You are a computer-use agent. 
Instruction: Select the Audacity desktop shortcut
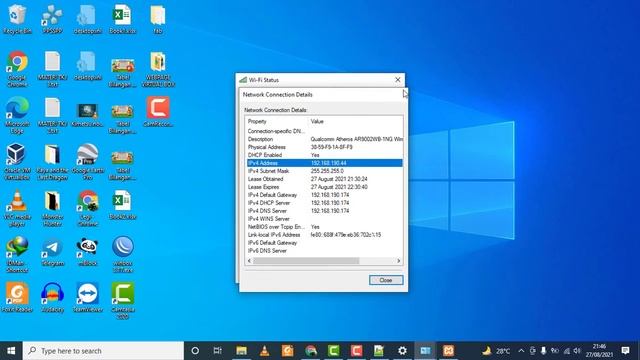[x=52, y=298]
